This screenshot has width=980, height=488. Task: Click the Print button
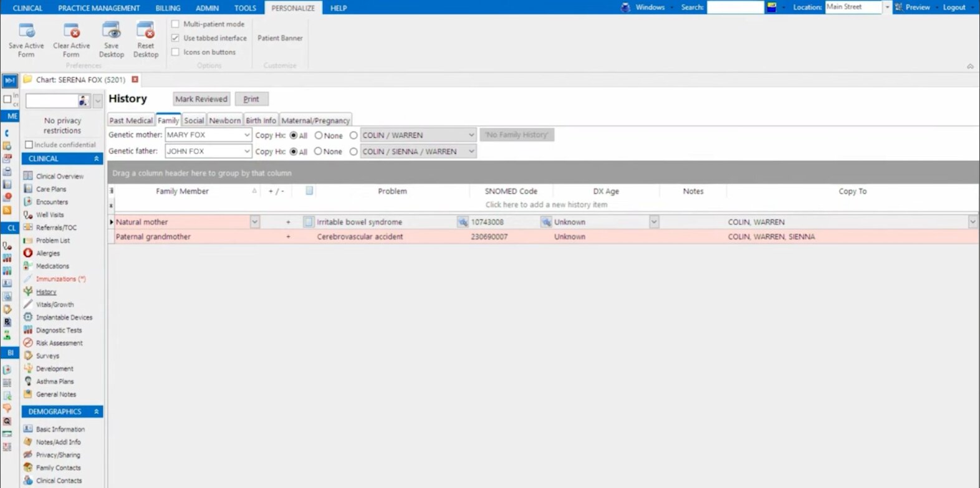pos(251,99)
